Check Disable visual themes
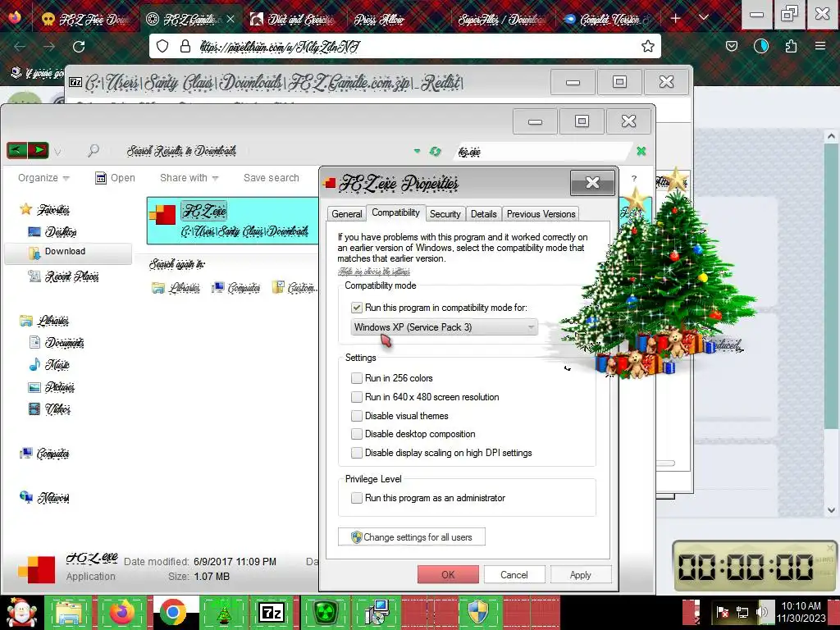 pyautogui.click(x=357, y=416)
